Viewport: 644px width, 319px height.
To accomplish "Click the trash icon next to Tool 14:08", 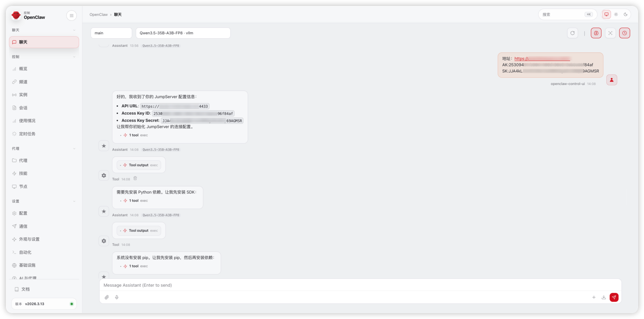I will (x=135, y=178).
